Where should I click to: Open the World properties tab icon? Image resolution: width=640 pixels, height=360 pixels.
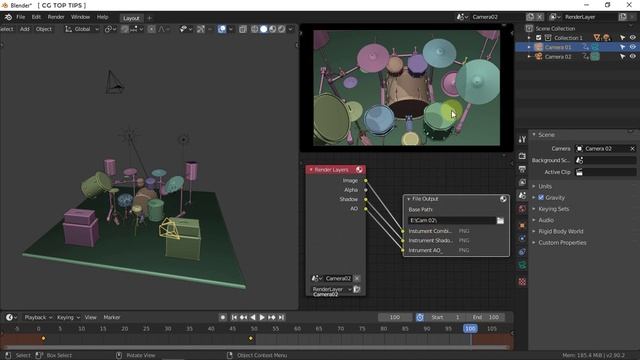point(522,209)
